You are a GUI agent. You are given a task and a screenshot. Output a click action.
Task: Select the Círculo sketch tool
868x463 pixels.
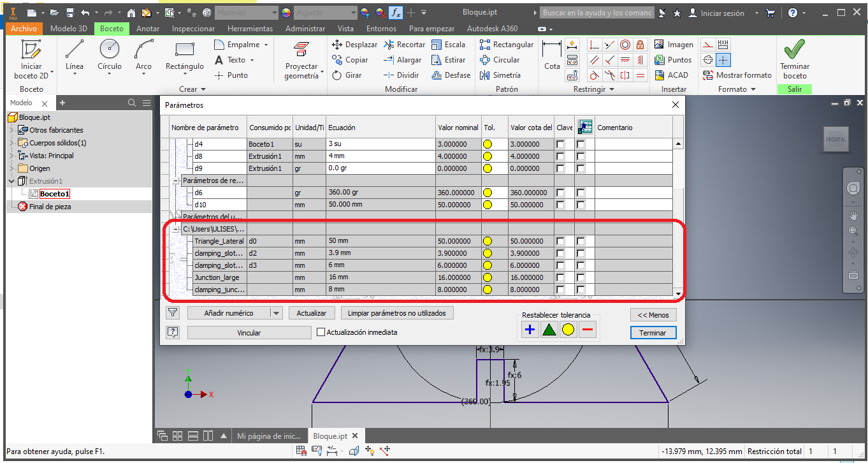(x=110, y=54)
